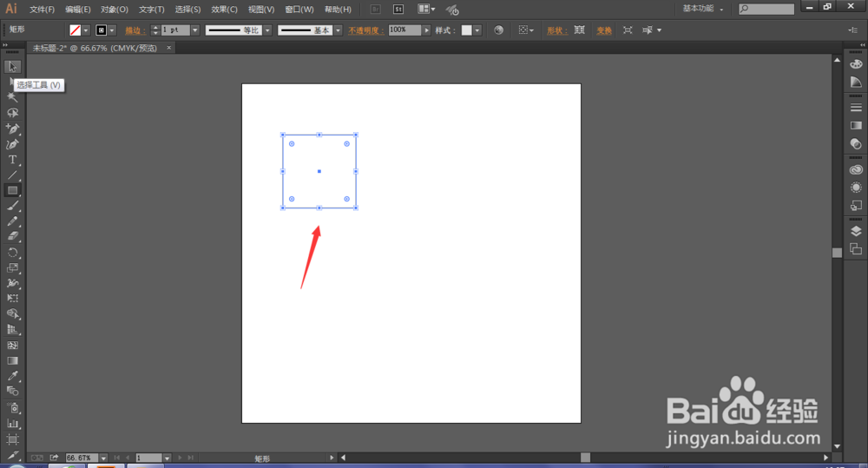This screenshot has height=468, width=868.
Task: Open the stroke weight dropdown
Action: 194,30
